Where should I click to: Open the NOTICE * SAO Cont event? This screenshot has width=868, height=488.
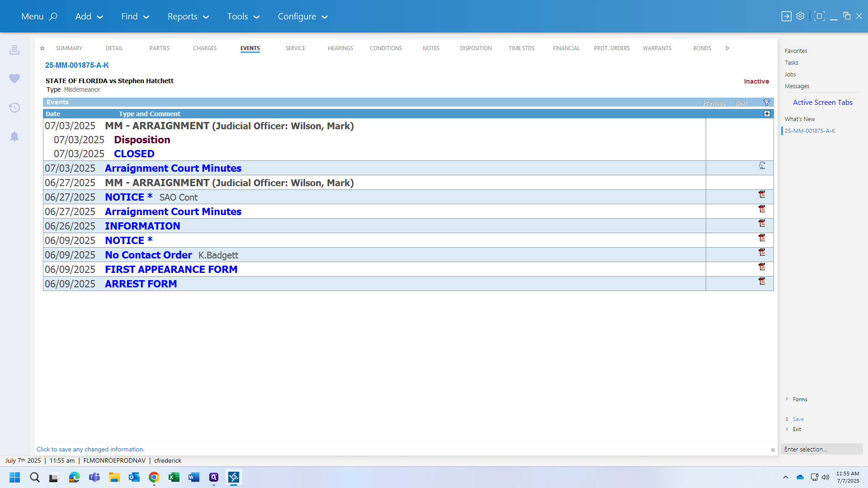[x=128, y=197]
